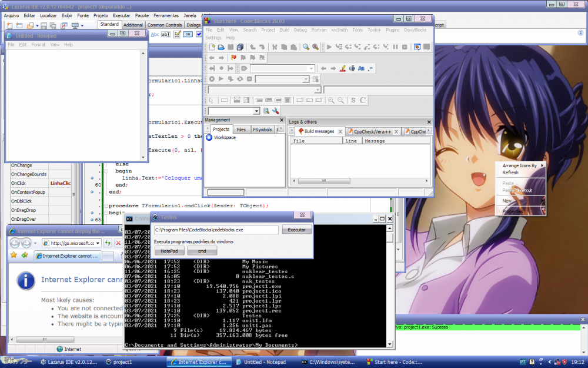
Task: Toggle a breakpoint with the red flag icon
Action: pos(233,58)
